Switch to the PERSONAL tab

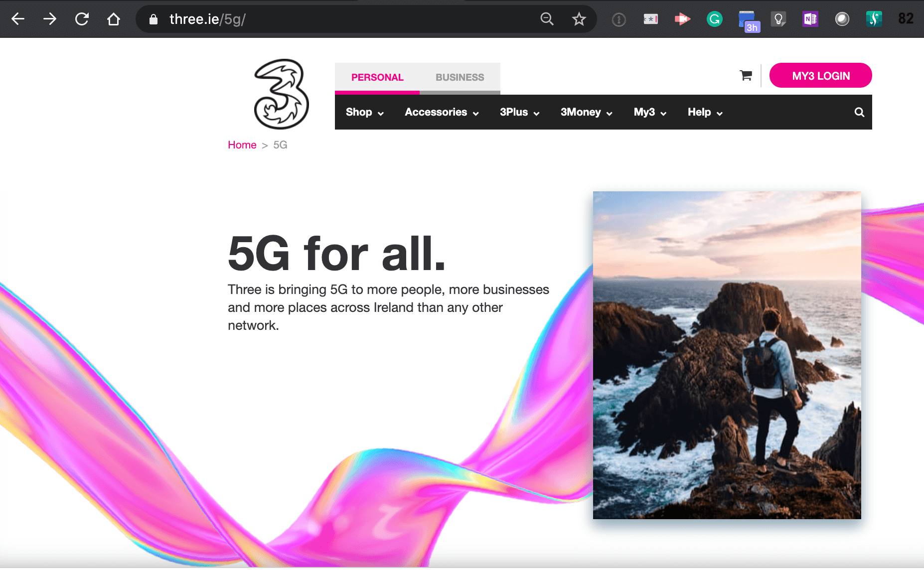[377, 77]
